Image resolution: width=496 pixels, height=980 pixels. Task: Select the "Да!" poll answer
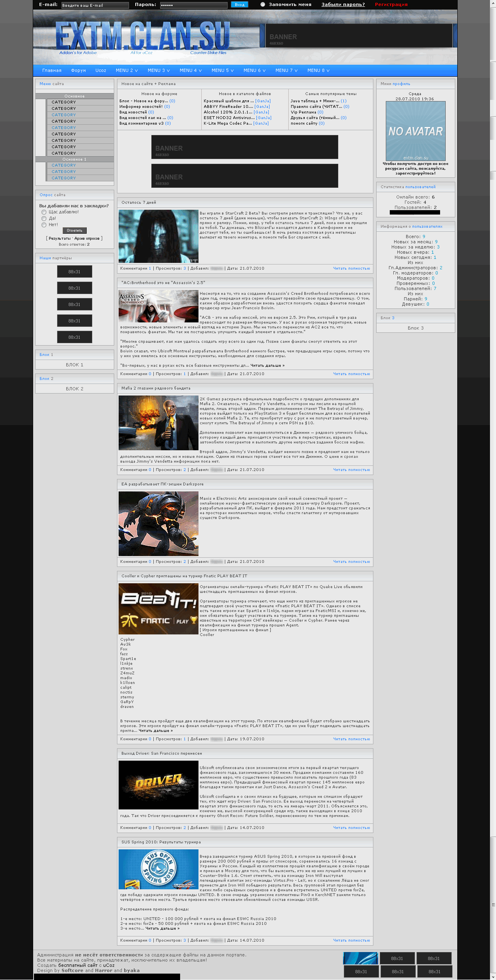click(x=44, y=219)
